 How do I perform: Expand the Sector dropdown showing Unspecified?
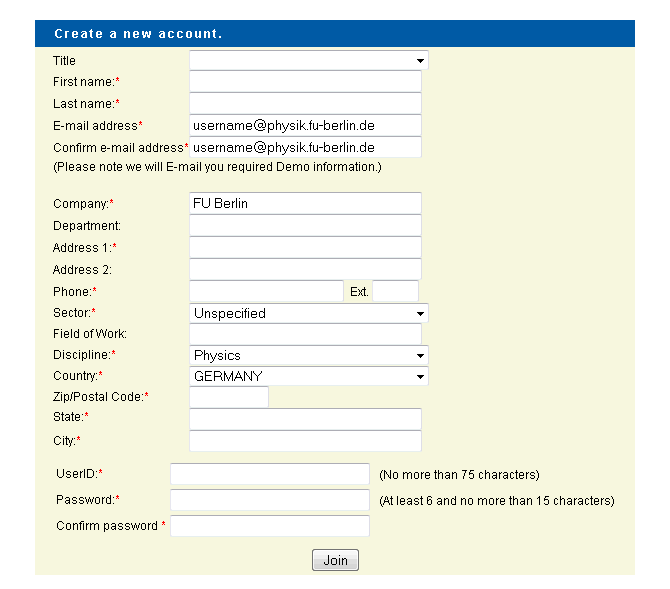[x=308, y=314]
